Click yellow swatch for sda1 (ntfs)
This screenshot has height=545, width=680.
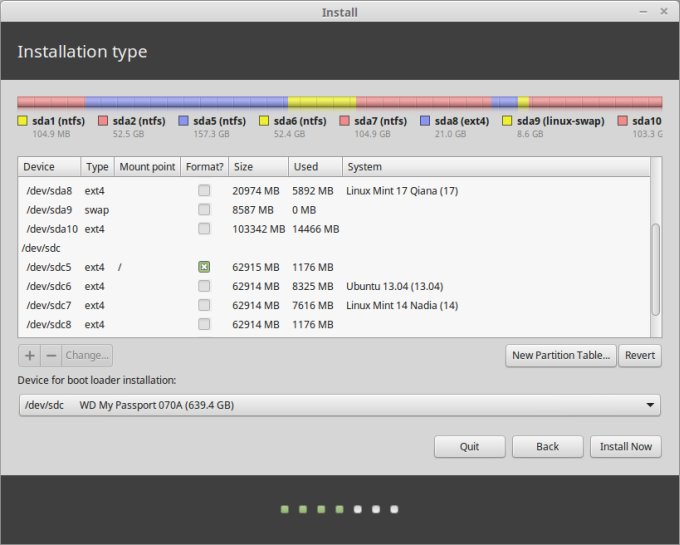(x=23, y=121)
